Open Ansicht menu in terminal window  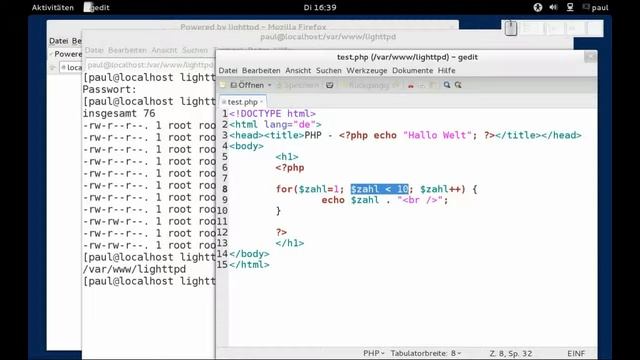(164, 50)
